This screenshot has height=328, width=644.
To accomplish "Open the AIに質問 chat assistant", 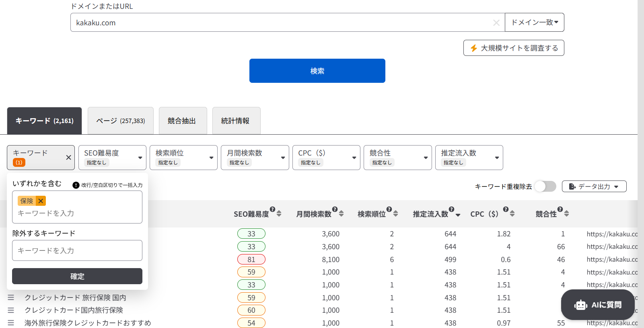I will (x=597, y=305).
